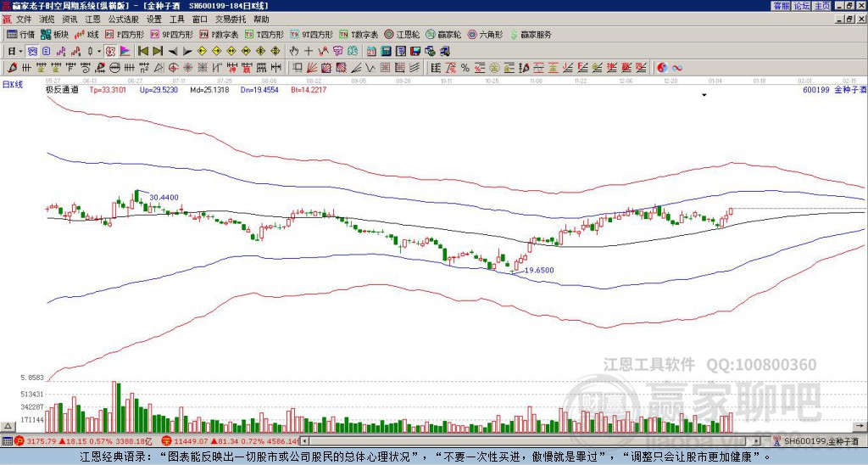868x465 pixels.
Task: Open the 设置 menu
Action: 154,20
